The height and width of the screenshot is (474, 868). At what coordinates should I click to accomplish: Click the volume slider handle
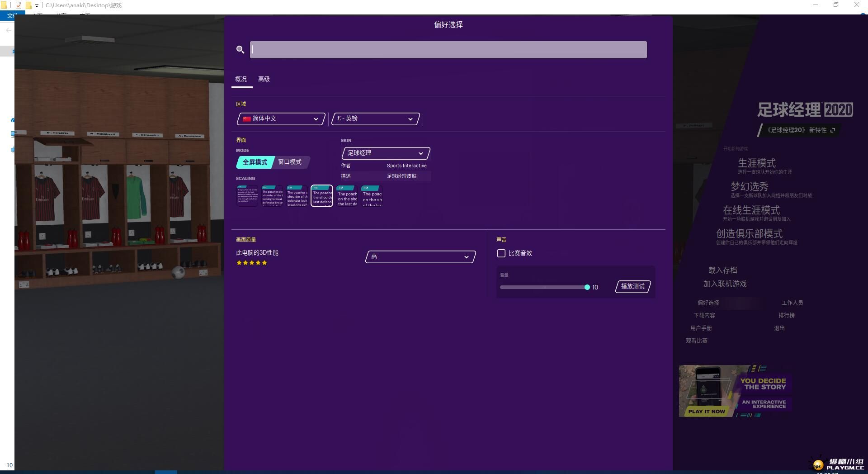pos(587,288)
